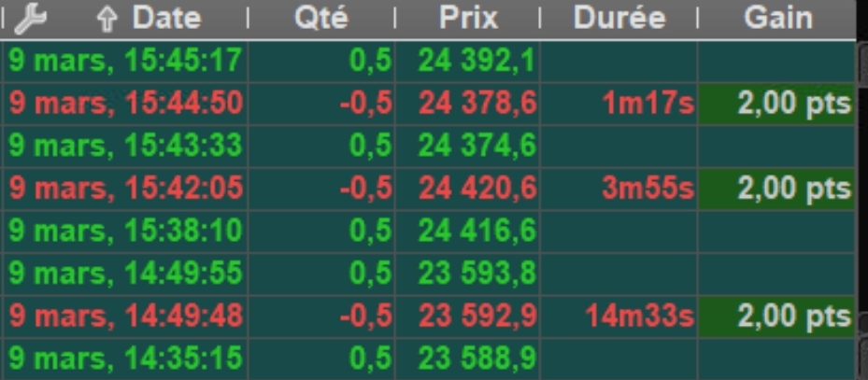The height and width of the screenshot is (380, 868).
Task: Click the Gain column header
Action: click(777, 17)
